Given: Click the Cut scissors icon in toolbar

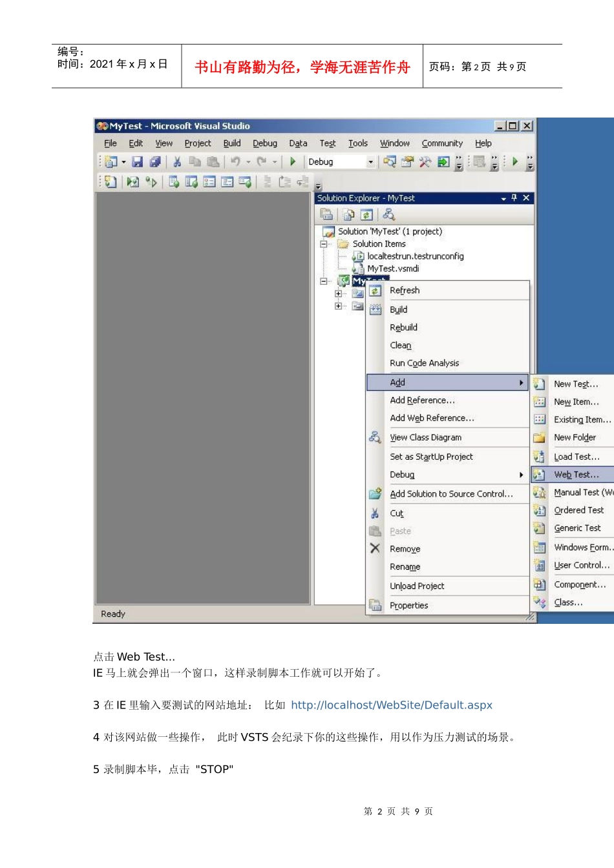Looking at the screenshot, I should click(x=177, y=162).
